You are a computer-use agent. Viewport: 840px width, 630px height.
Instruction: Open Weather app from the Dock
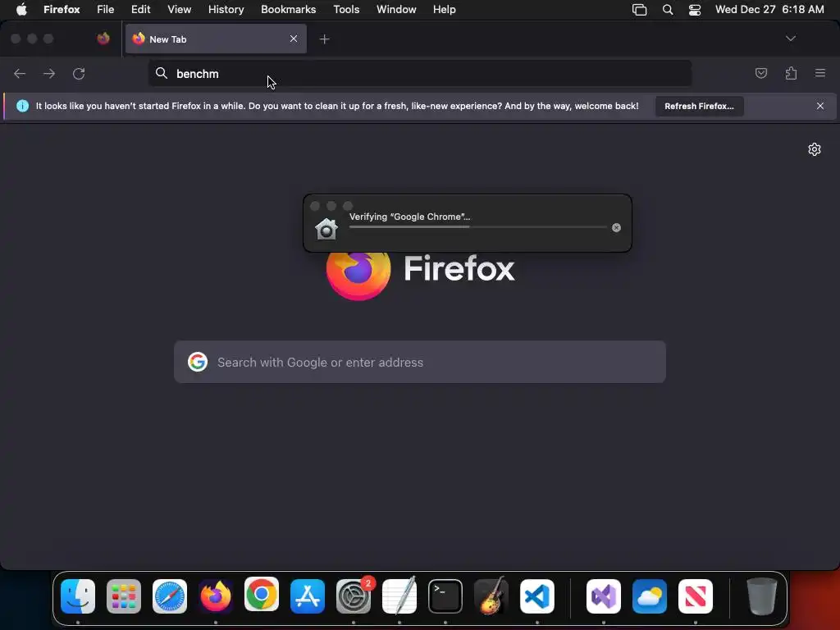pyautogui.click(x=650, y=596)
